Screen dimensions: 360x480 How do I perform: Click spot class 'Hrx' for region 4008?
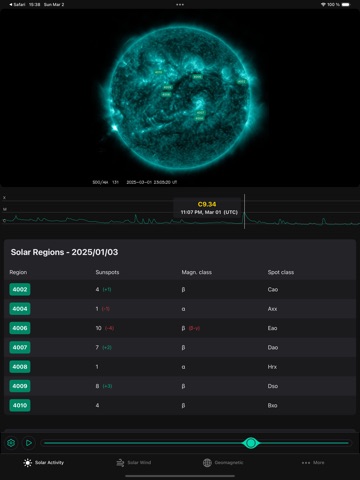pos(272,367)
